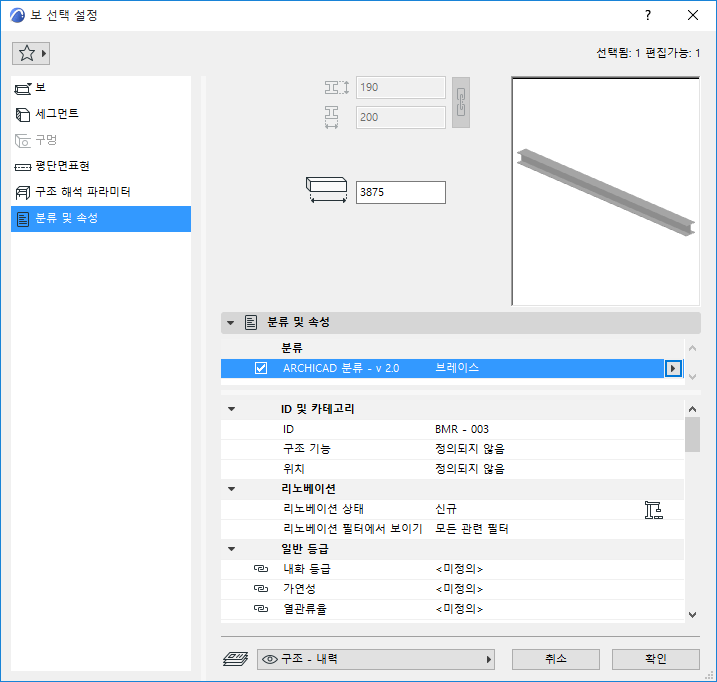This screenshot has height=682, width=717.
Task: Click the link icon beside 내화 등급
Action: (x=261, y=569)
